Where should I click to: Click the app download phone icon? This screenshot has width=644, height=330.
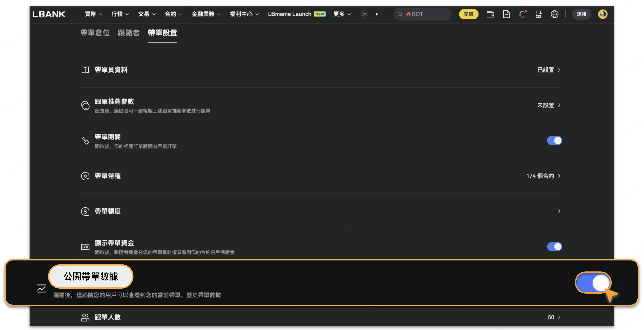tap(538, 14)
